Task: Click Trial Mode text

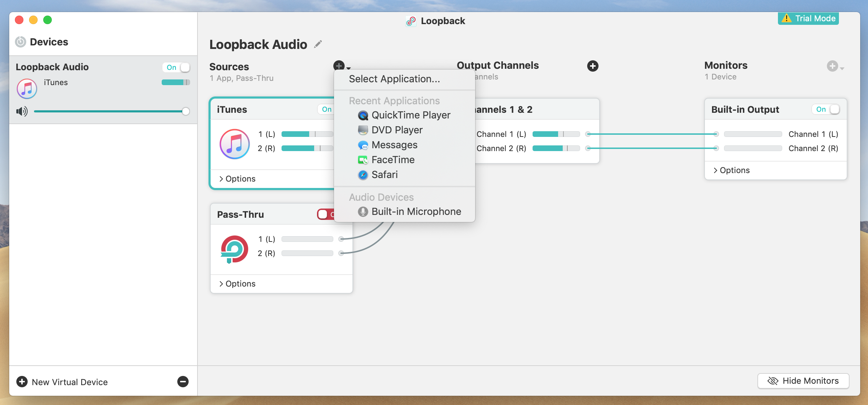Action: click(815, 18)
